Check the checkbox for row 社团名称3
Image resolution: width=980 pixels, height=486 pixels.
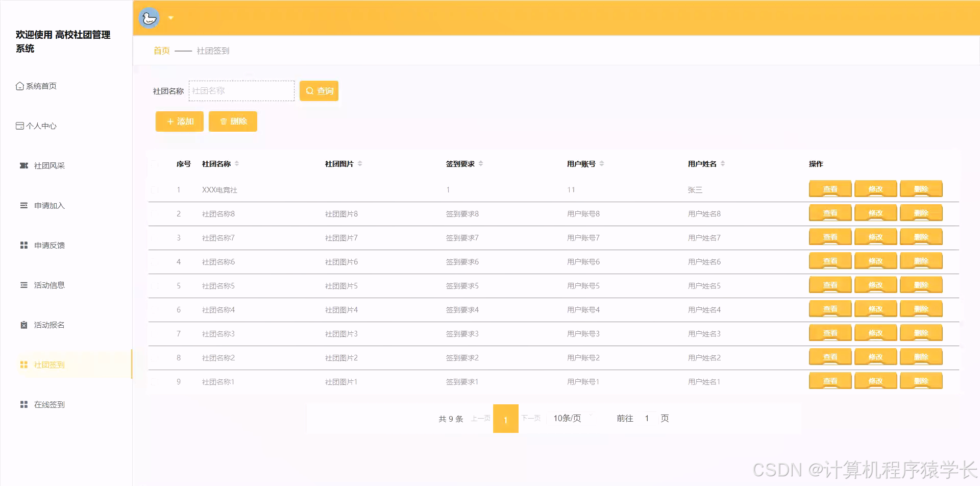click(155, 334)
